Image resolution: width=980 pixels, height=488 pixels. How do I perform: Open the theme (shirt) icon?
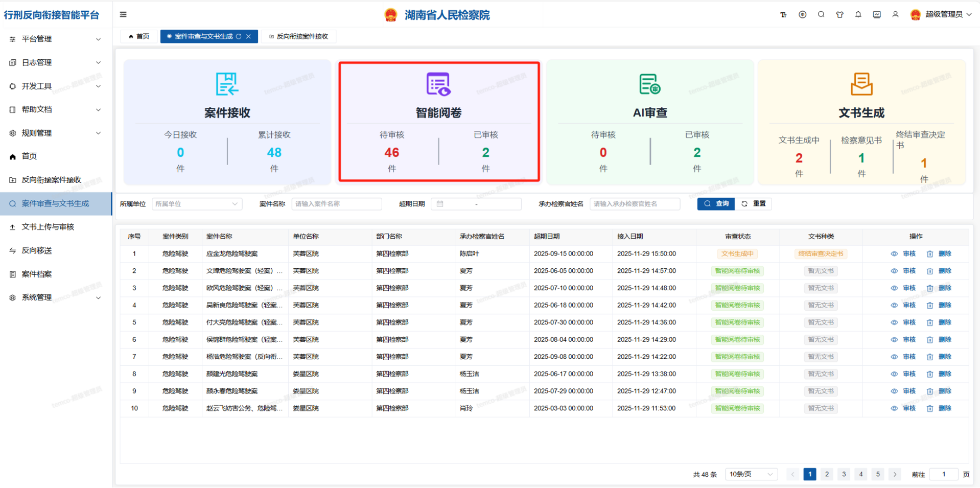pyautogui.click(x=839, y=15)
